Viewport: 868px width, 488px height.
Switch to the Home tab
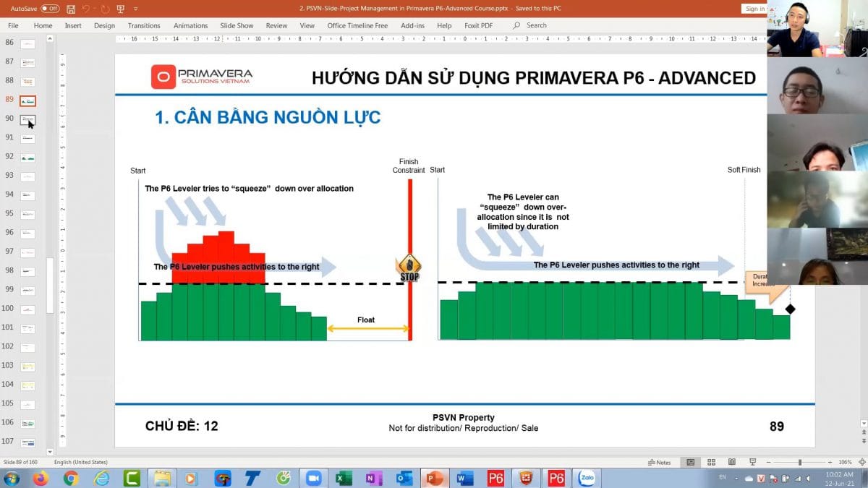43,25
